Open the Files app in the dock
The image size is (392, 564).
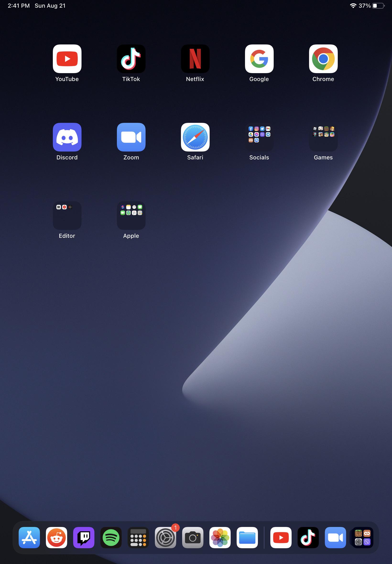point(247,537)
